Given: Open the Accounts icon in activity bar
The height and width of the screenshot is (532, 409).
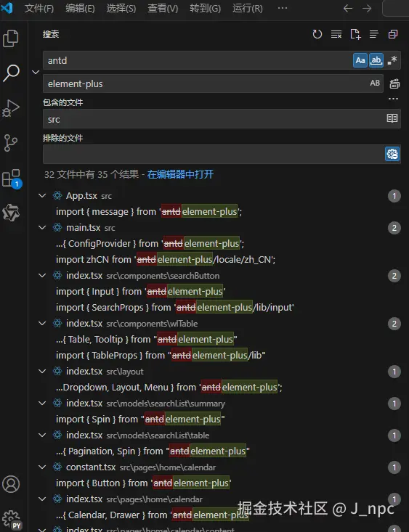Looking at the screenshot, I should 11,484.
